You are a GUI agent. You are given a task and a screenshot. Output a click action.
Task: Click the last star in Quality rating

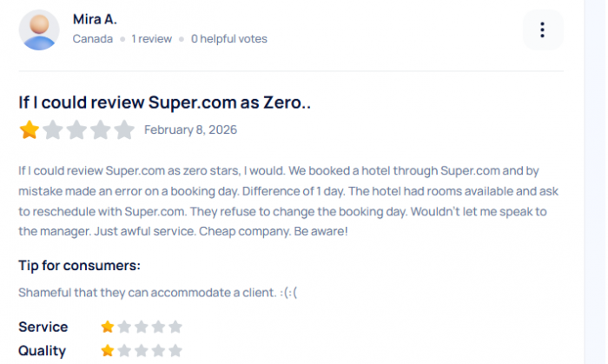[x=175, y=351]
